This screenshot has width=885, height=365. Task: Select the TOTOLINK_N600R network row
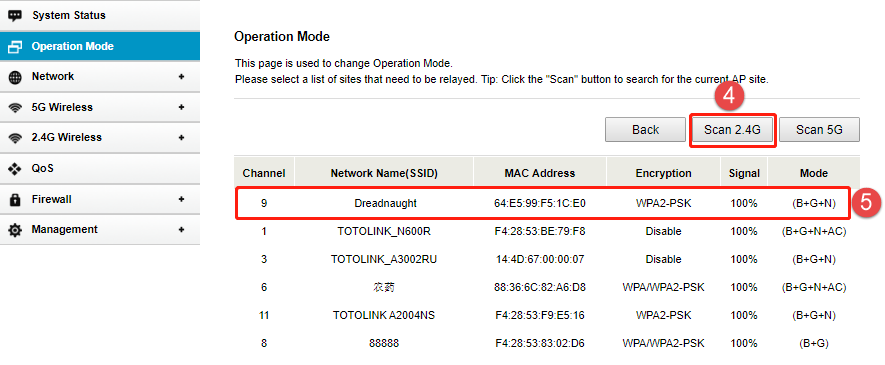click(546, 231)
